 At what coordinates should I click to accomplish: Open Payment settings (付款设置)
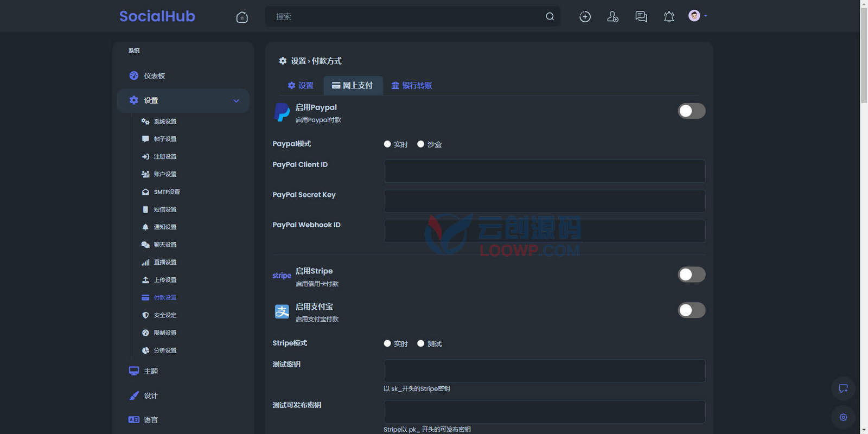point(165,298)
